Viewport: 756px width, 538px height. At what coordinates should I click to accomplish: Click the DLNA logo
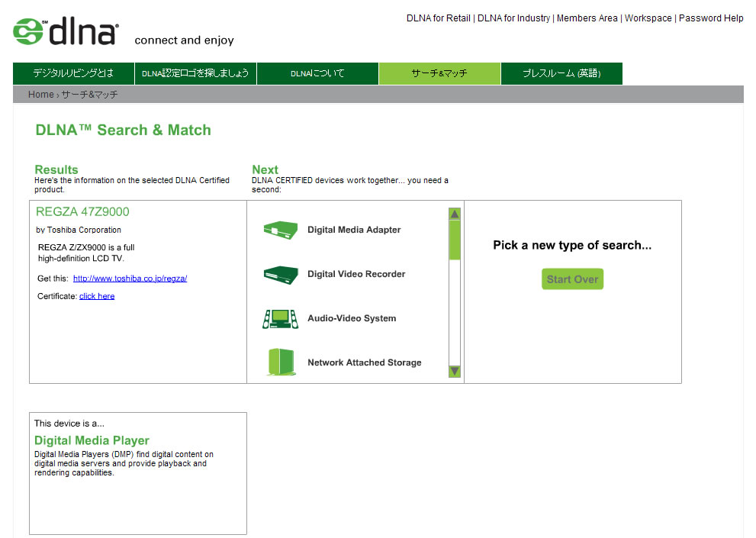coord(66,32)
